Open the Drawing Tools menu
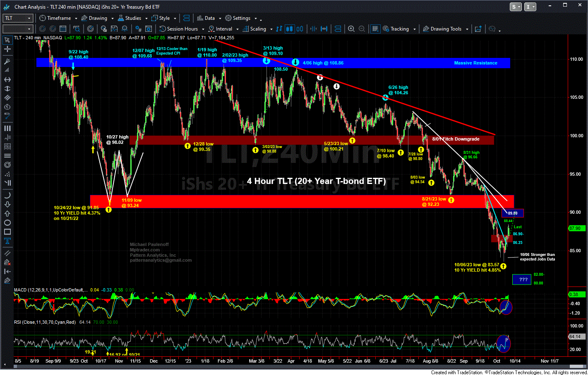The image size is (588, 375). (x=445, y=29)
